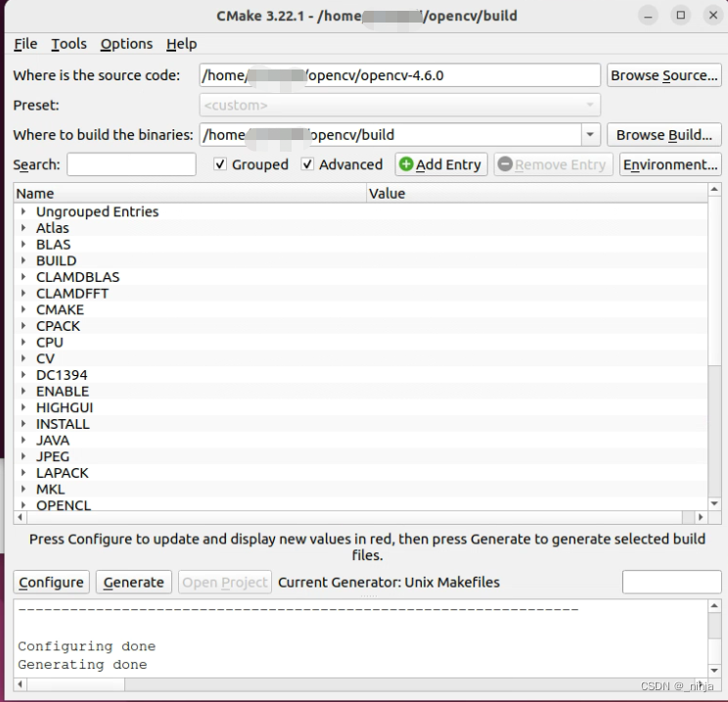The height and width of the screenshot is (702, 728).
Task: Expand the BLAS group arrow
Action: [23, 244]
